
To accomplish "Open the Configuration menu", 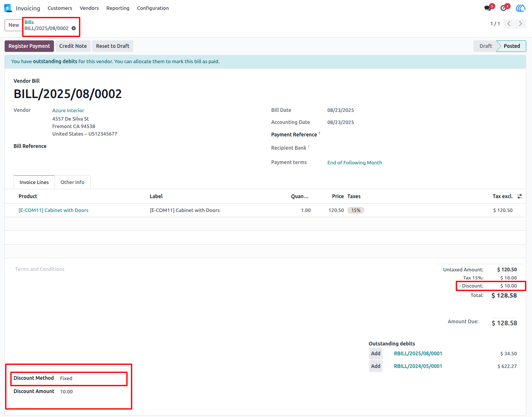I will pos(153,8).
